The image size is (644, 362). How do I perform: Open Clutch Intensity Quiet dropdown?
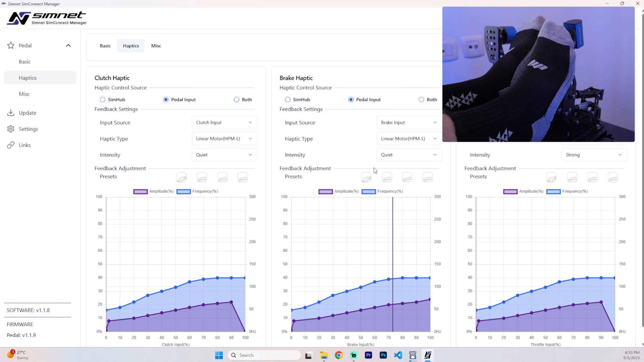tap(224, 155)
